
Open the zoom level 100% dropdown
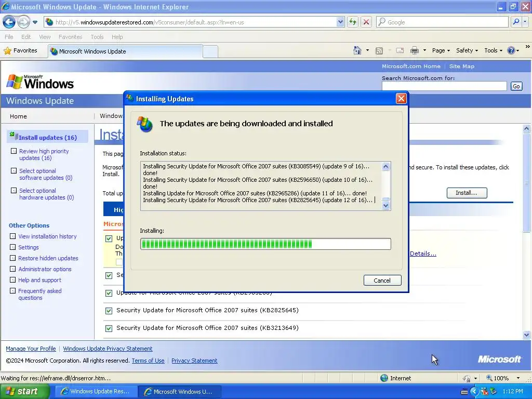[518, 378]
